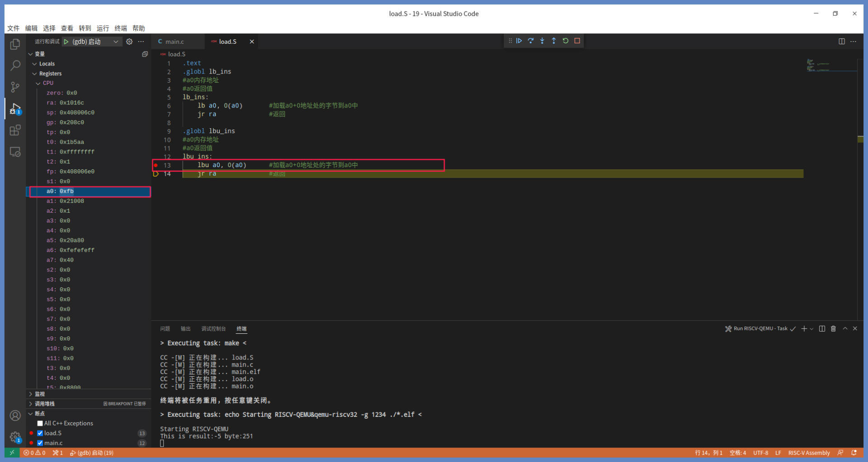Open the (gdb) launch configuration dropdown

[116, 42]
